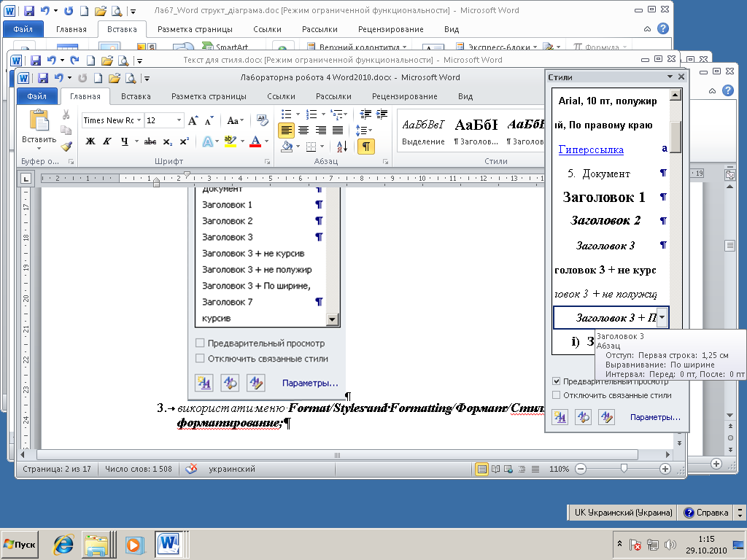Save the Лабораторна робота 4 Word2010 document

tap(43, 77)
